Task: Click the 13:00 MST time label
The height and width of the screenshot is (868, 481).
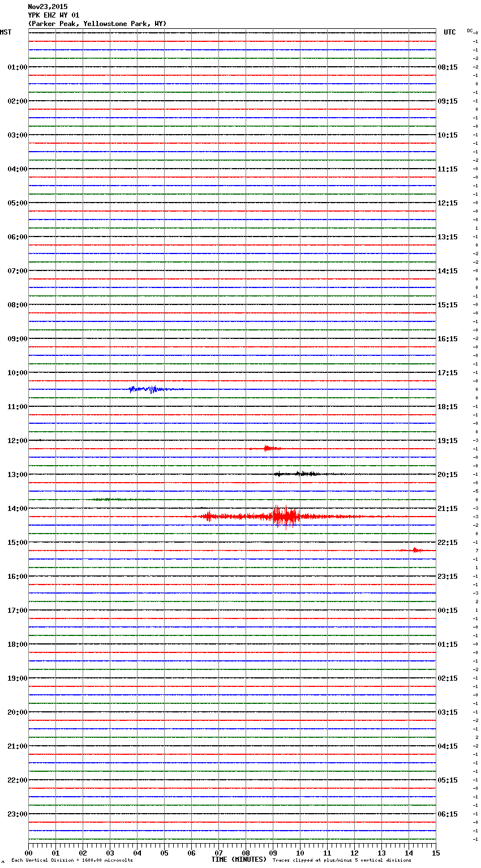Action: pyautogui.click(x=18, y=475)
